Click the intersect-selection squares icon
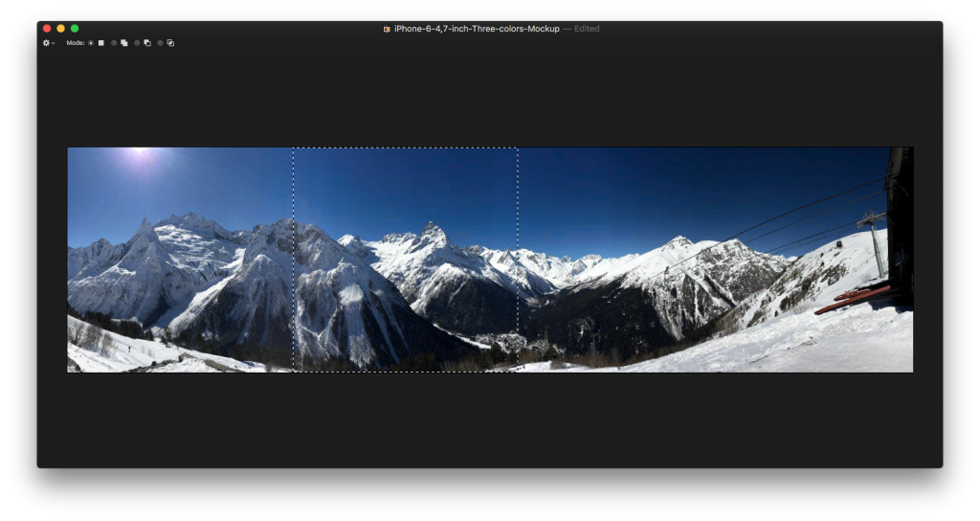 170,43
